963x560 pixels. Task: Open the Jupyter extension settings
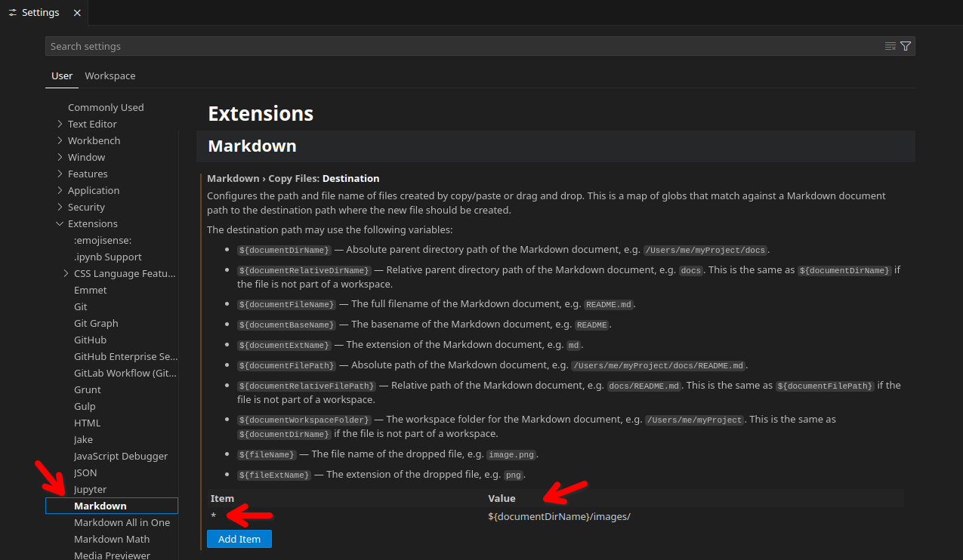pyautogui.click(x=91, y=489)
